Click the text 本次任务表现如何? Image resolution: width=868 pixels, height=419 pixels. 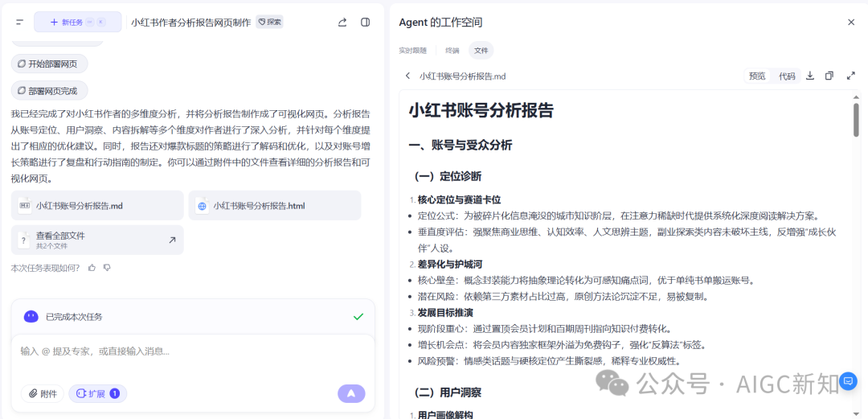click(45, 268)
